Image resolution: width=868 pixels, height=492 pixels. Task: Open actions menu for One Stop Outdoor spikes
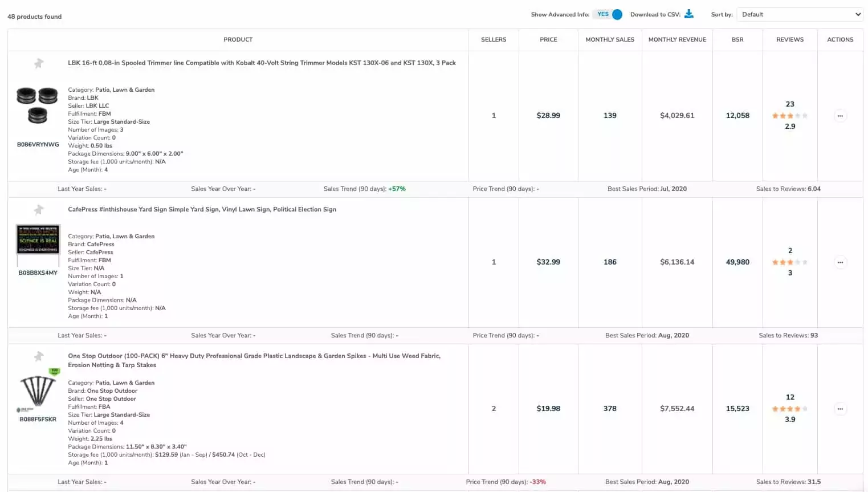840,409
